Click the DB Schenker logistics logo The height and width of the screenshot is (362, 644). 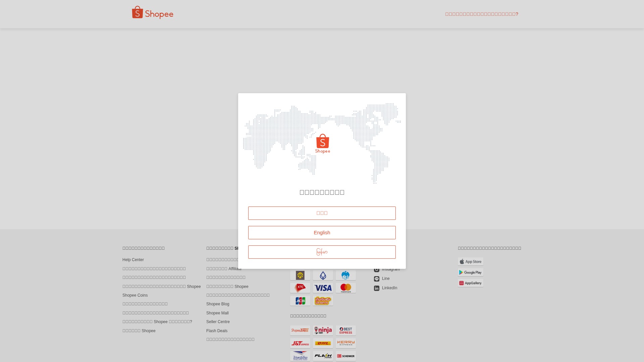pos(346,356)
